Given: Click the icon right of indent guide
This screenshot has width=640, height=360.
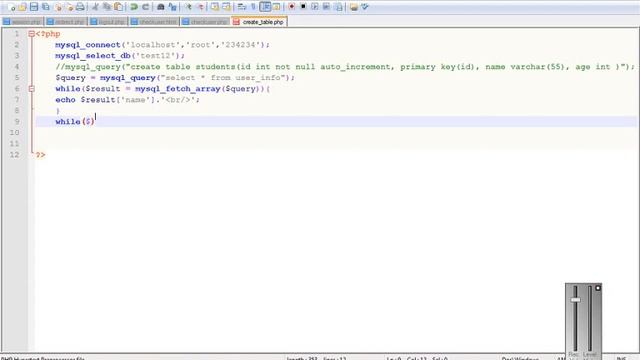Looking at the screenshot, I should point(276,7).
